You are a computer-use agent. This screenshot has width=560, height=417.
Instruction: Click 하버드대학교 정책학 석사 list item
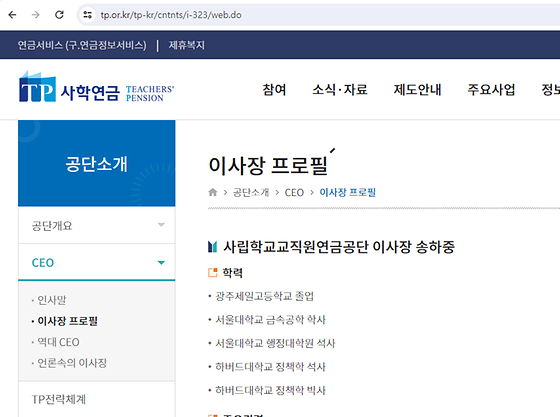pyautogui.click(x=270, y=367)
